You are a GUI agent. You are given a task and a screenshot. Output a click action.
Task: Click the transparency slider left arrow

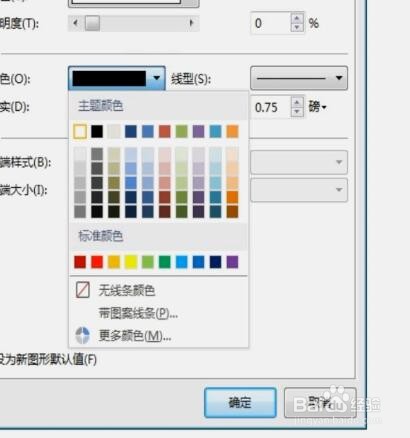[75, 23]
